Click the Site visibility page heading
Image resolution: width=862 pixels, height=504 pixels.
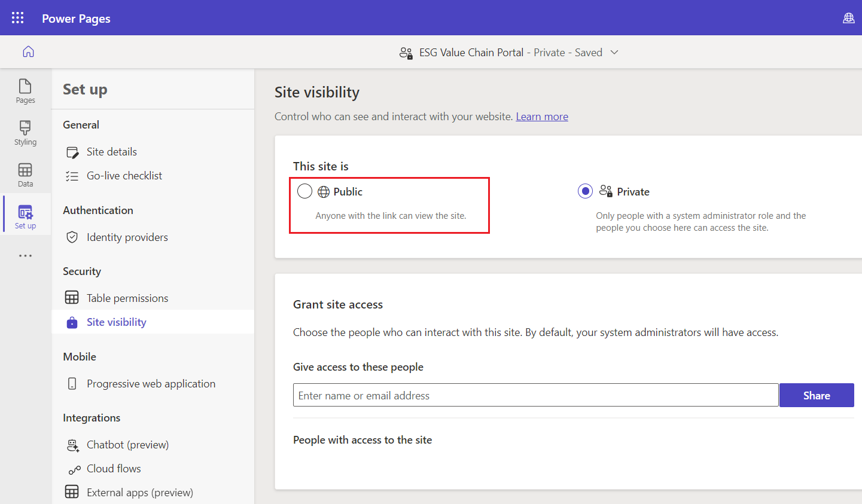(x=317, y=93)
